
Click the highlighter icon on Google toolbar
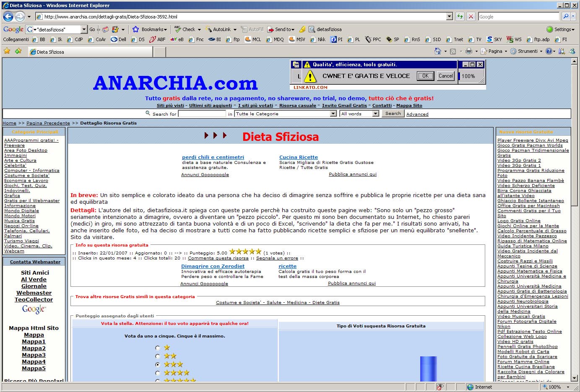coord(302,29)
